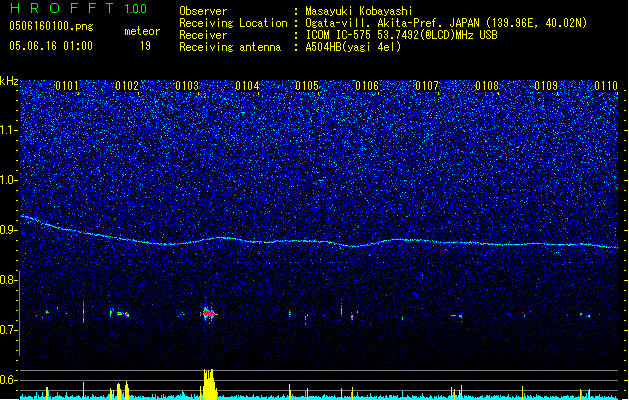Click the 0.8 kHz axis tick label
This screenshot has width=629, height=400.
coord(8,280)
